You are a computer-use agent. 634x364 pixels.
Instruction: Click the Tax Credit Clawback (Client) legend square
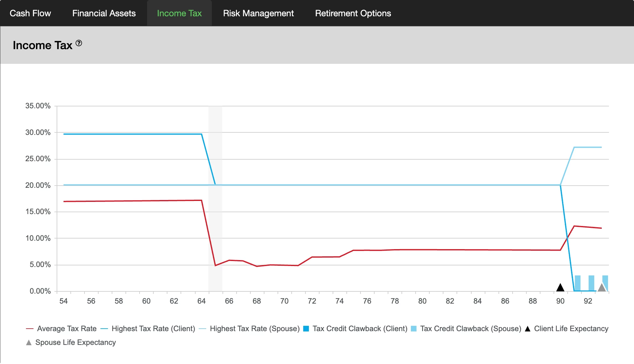[x=306, y=329]
